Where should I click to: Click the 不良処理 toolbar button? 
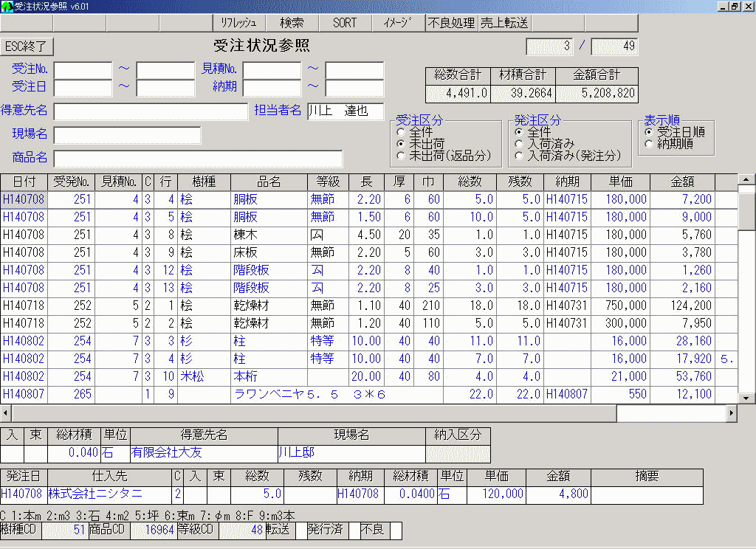[451, 23]
